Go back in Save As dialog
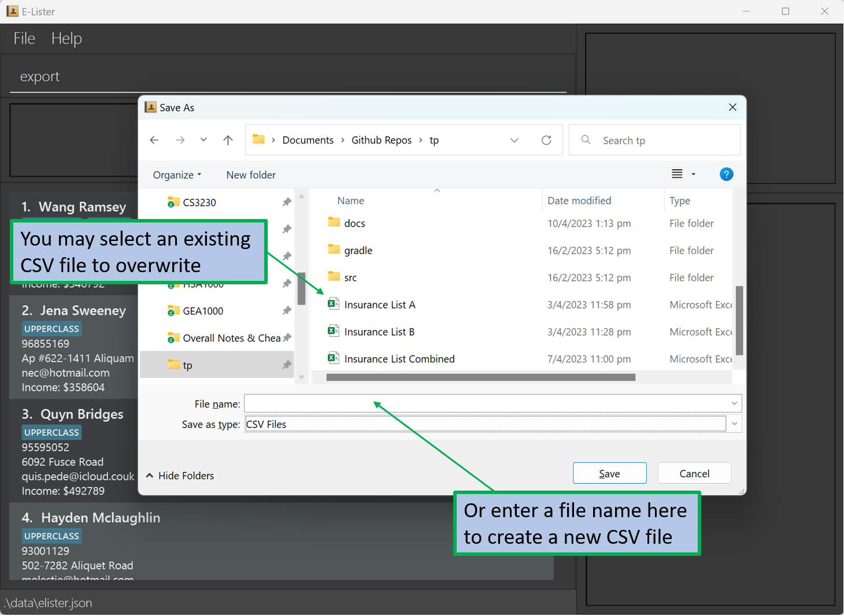Image resolution: width=844 pixels, height=616 pixels. [154, 140]
